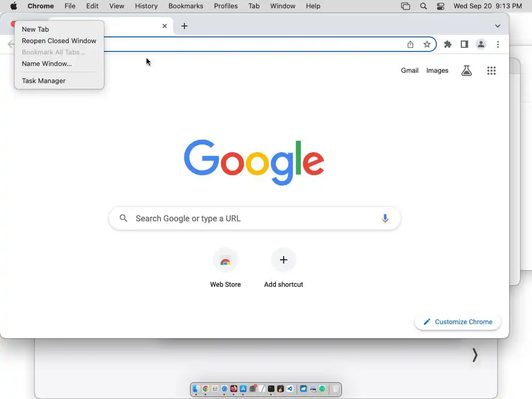
Task: Open App Store from the Dock
Action: click(243, 389)
